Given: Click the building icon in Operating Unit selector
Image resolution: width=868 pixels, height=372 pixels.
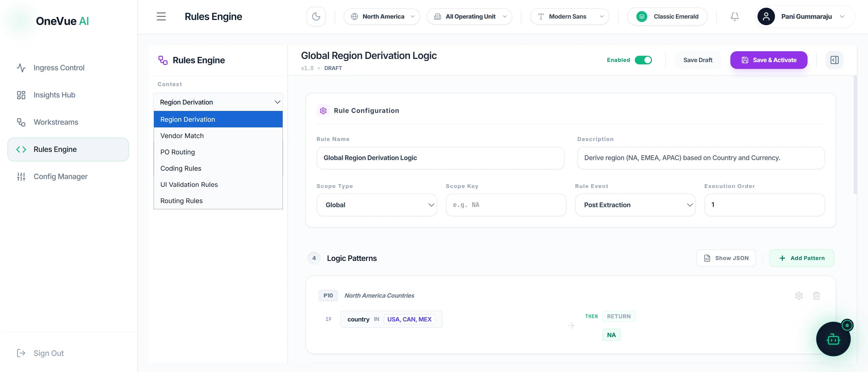Looking at the screenshot, I should [x=437, y=17].
